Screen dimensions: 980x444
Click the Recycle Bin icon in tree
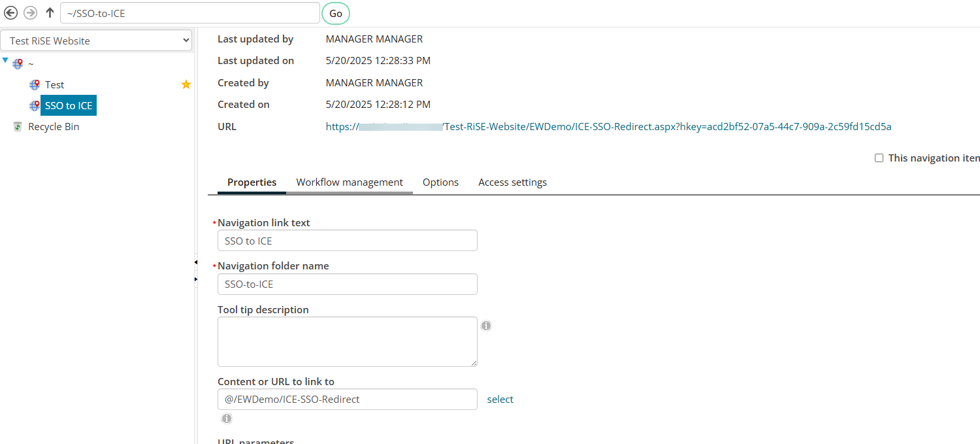(x=18, y=127)
